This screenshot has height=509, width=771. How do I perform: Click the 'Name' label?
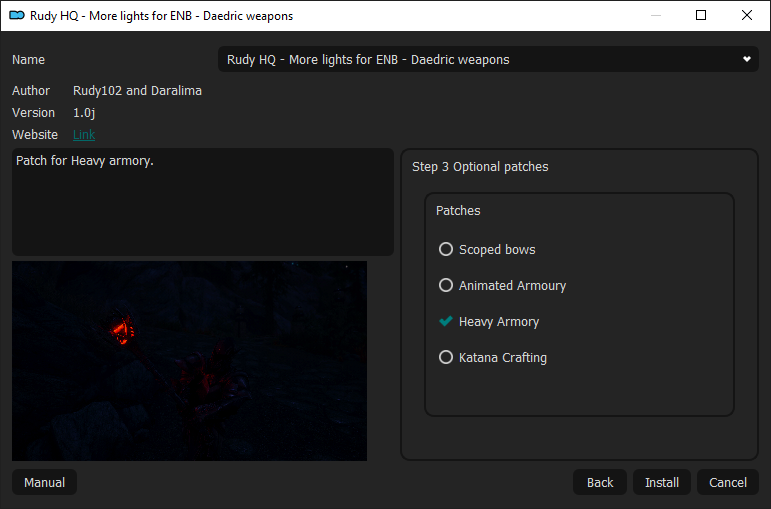(29, 60)
